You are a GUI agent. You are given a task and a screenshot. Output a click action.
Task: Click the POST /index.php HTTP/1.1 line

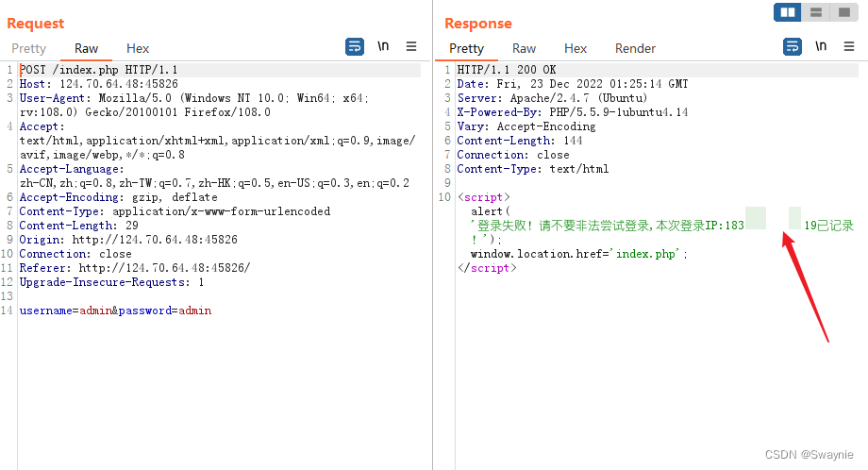coord(98,70)
